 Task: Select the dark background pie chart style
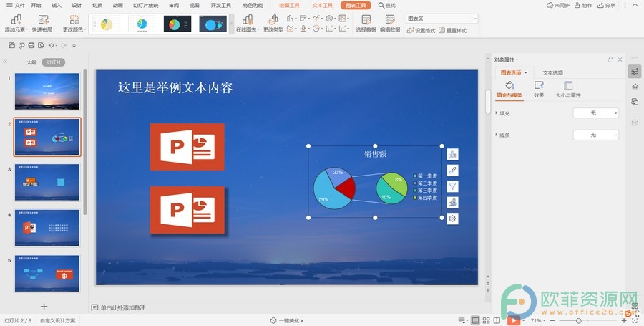(x=177, y=24)
